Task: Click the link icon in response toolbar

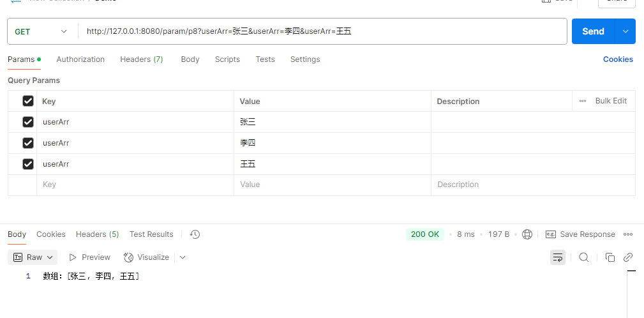Action: [x=628, y=257]
